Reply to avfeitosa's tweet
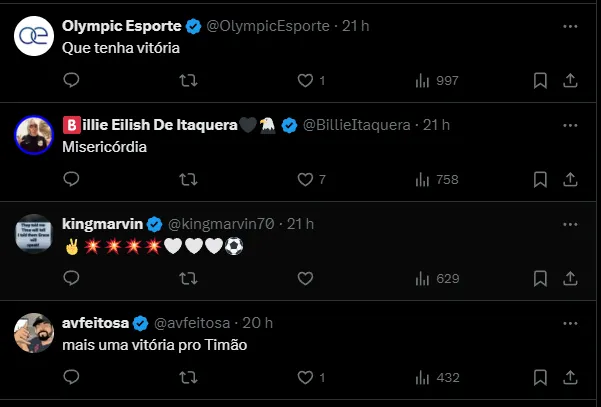601x407 pixels. 71,377
